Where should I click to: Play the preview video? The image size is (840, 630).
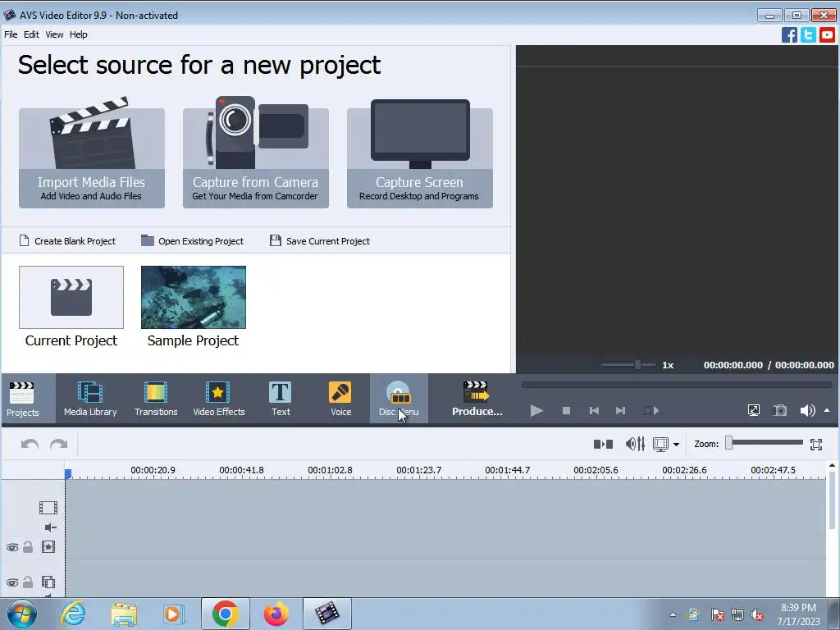536,410
